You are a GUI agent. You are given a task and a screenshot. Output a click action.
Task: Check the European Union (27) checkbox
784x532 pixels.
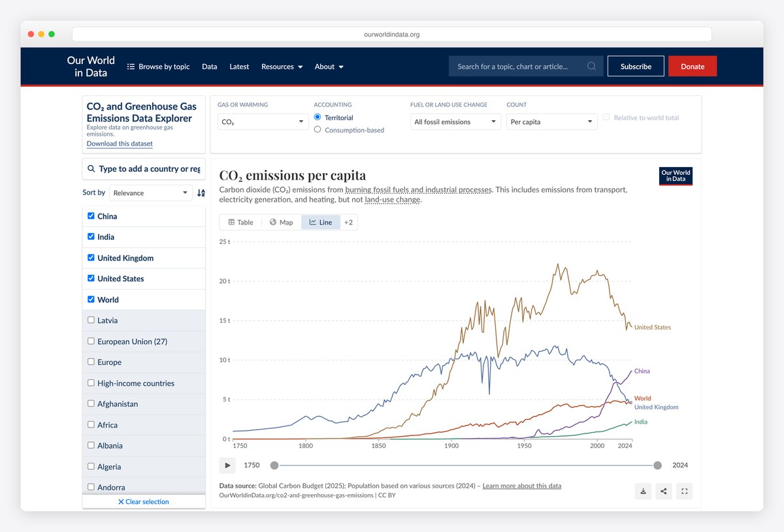91,341
